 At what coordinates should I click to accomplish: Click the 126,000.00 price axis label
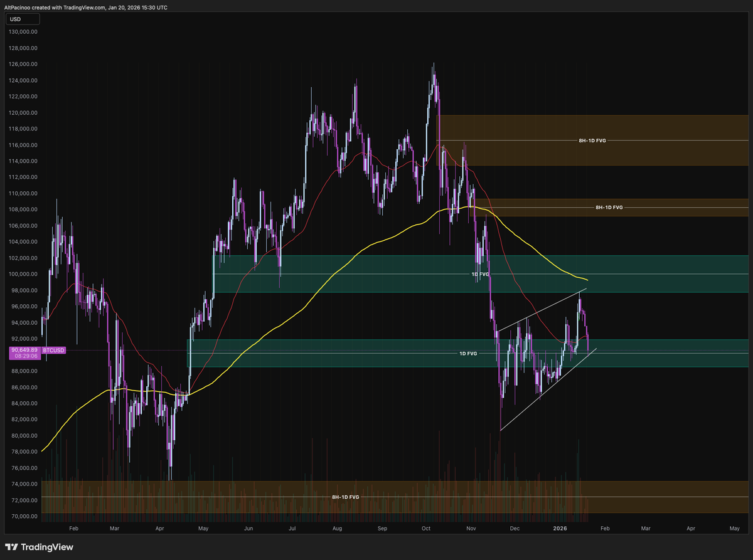(24, 64)
